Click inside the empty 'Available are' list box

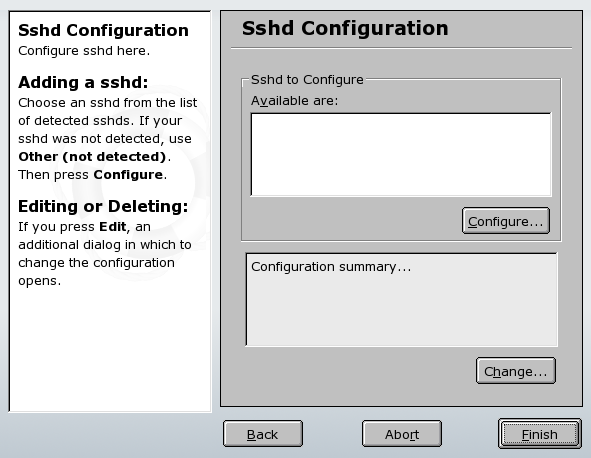(x=401, y=155)
